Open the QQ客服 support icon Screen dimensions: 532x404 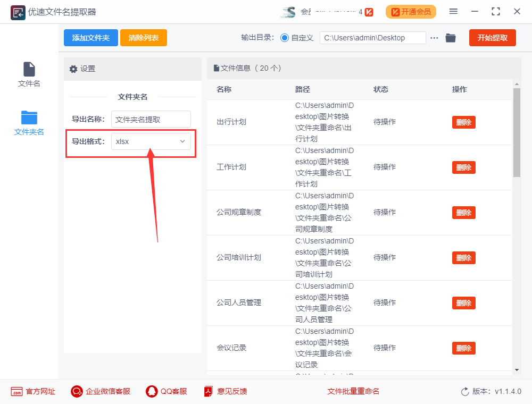[x=151, y=391]
